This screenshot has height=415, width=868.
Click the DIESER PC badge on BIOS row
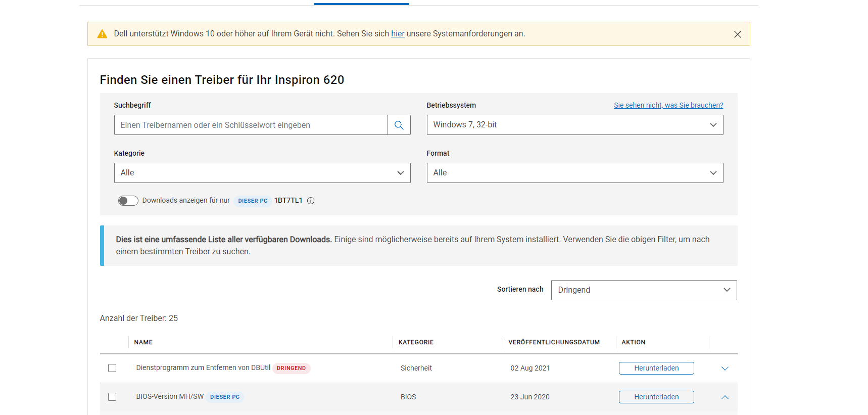[x=225, y=397]
